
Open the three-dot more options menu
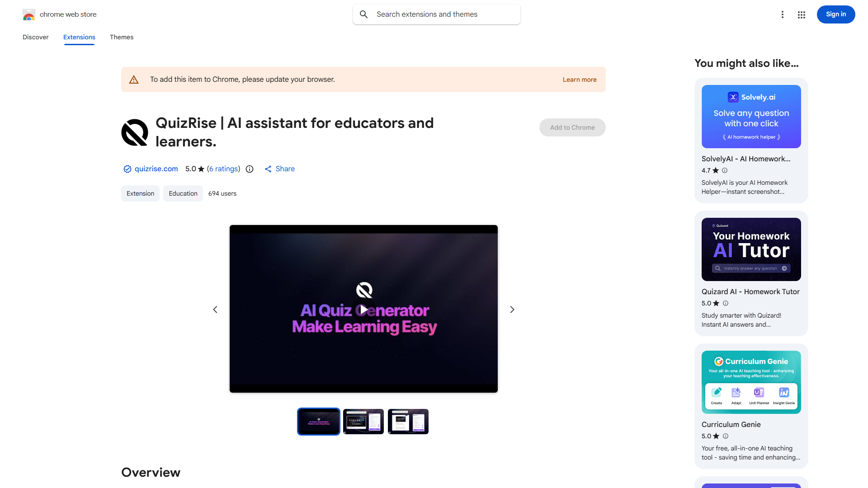783,14
